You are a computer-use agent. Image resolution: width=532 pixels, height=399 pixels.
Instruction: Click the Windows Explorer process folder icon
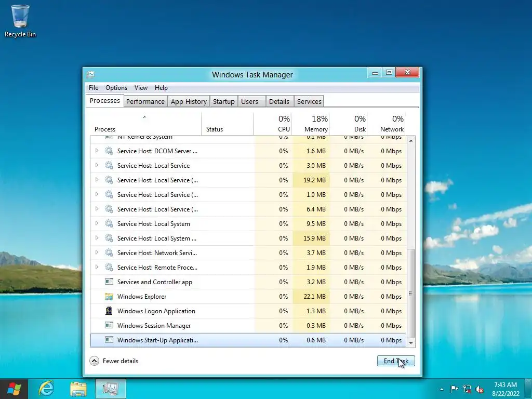[x=109, y=297]
